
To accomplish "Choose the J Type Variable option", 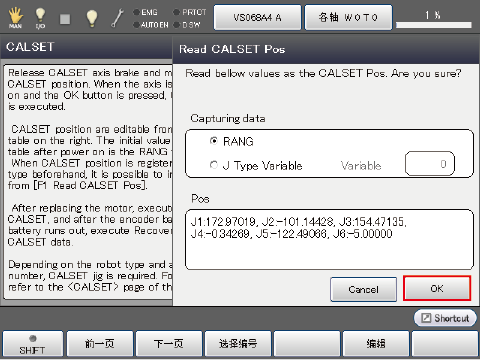I will (x=256, y=165).
